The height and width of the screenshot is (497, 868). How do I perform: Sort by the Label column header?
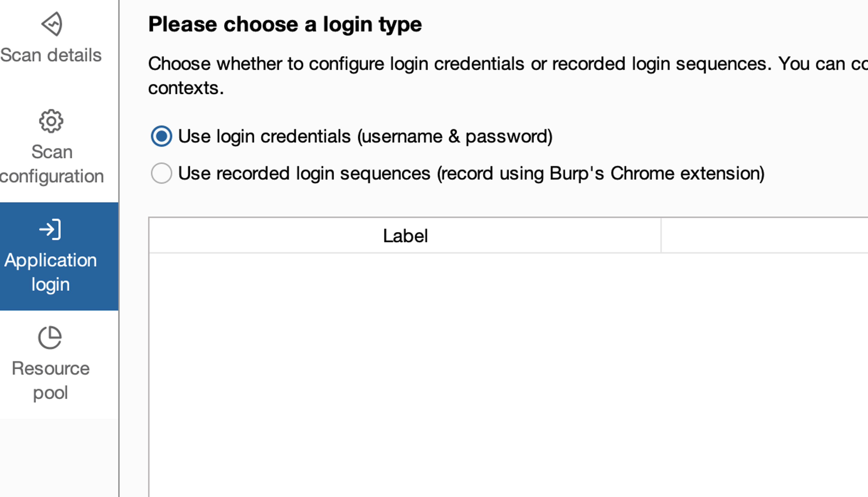pyautogui.click(x=405, y=235)
